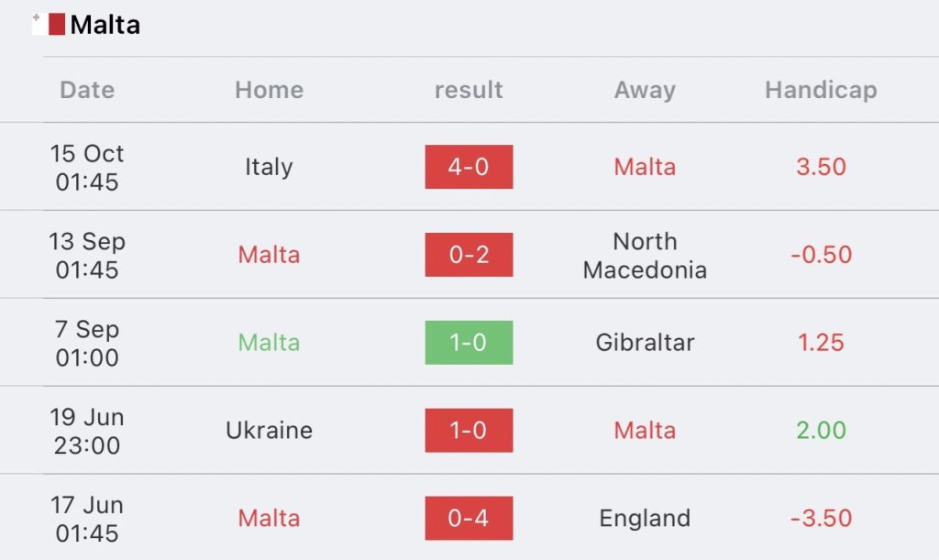Open the 4-0 result badge

(469, 166)
